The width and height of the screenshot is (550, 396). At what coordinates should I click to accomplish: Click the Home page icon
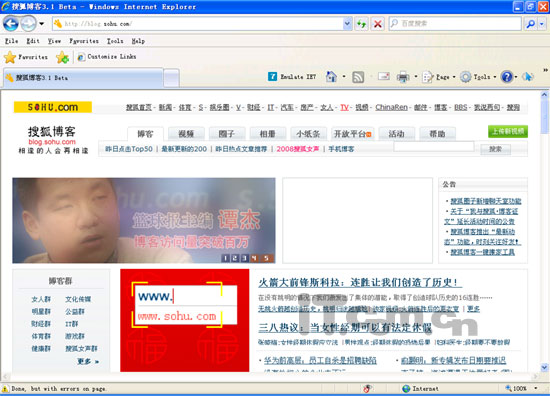tap(331, 76)
